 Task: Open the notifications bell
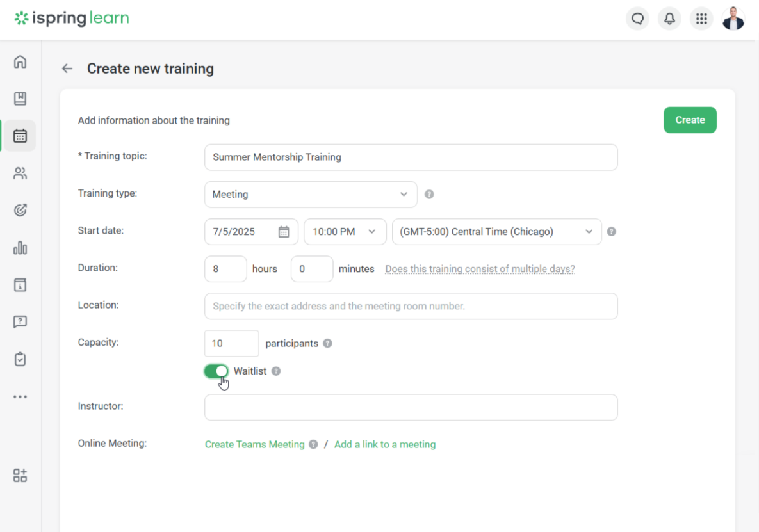(x=669, y=19)
